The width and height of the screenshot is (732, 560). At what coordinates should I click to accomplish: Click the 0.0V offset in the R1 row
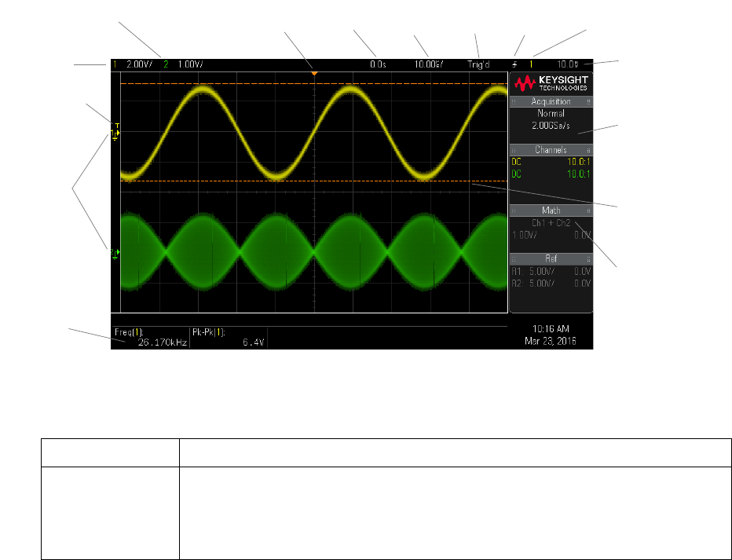(x=583, y=271)
